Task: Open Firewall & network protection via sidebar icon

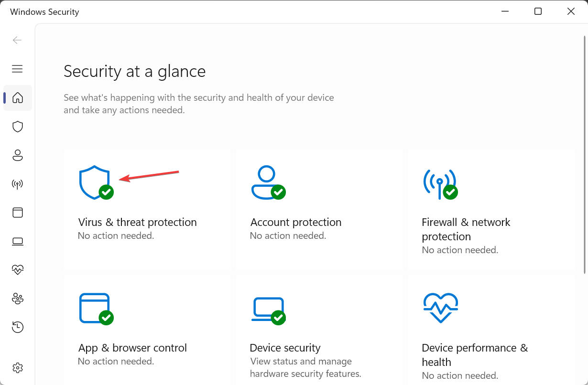Action: click(x=17, y=184)
